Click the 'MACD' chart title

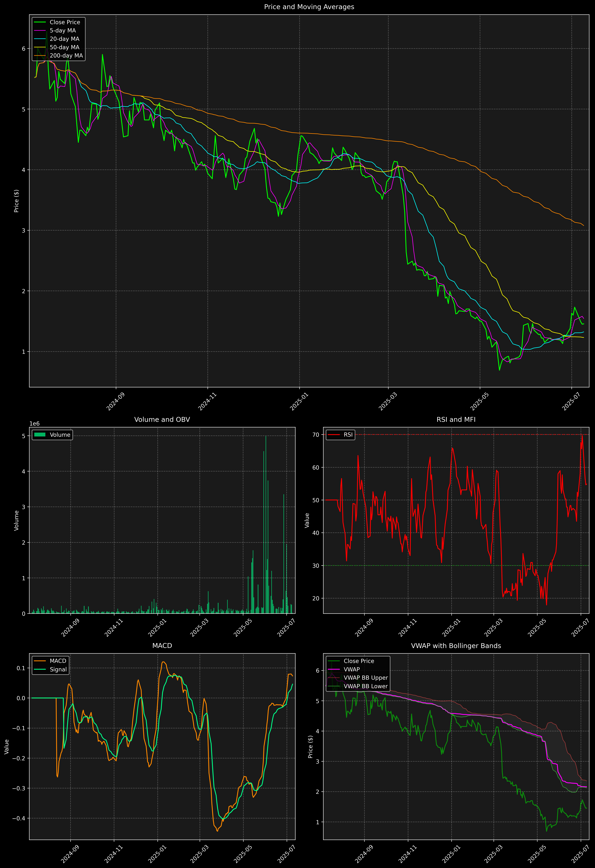point(162,646)
